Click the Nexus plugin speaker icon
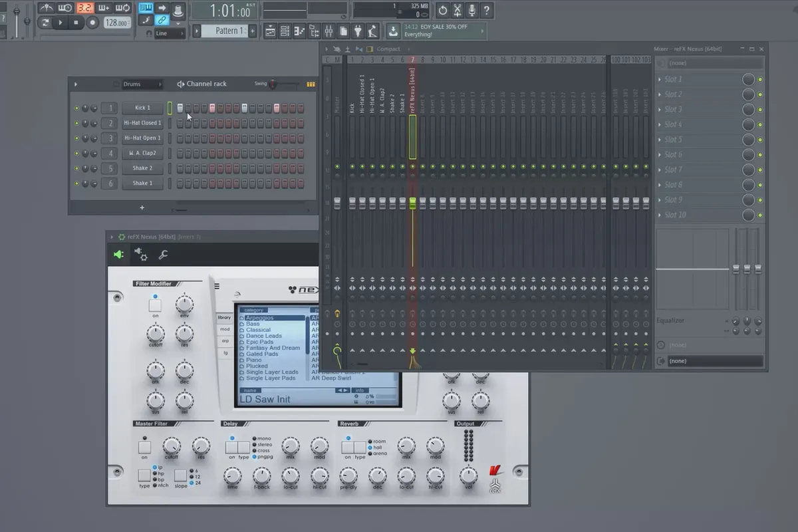 pos(119,254)
